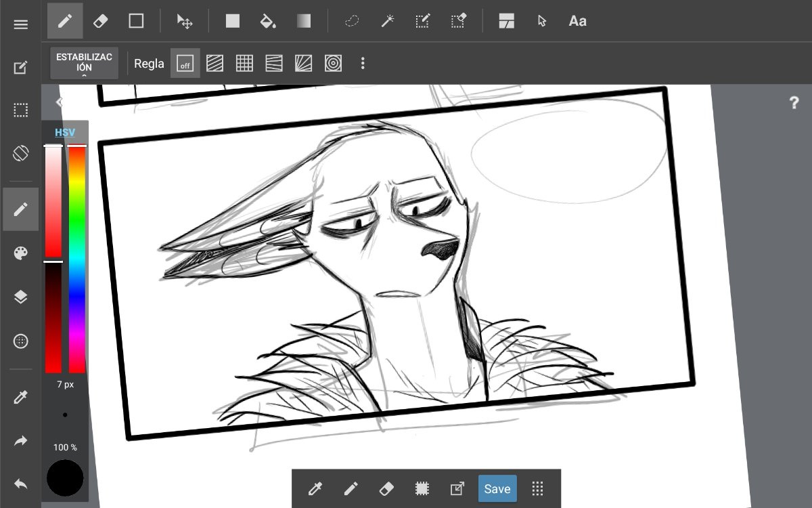The image size is (812, 508).
Task: Select the Selection Eraser tool
Action: click(458, 21)
